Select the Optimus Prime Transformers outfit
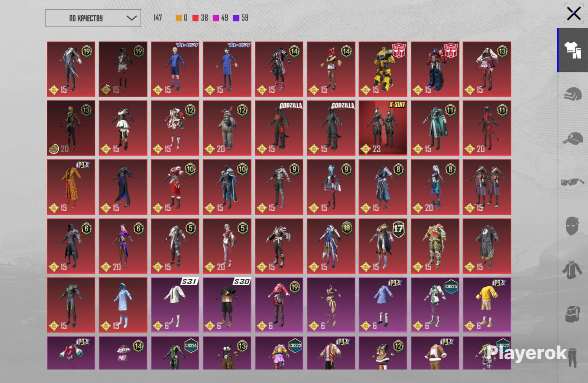The image size is (588, 383). pyautogui.click(x=435, y=69)
